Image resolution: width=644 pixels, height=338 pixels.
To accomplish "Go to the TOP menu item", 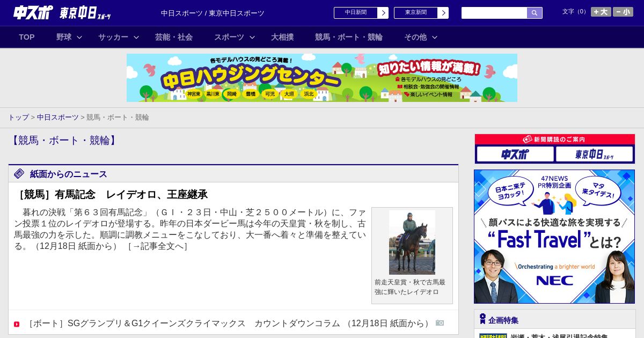I will click(x=27, y=37).
